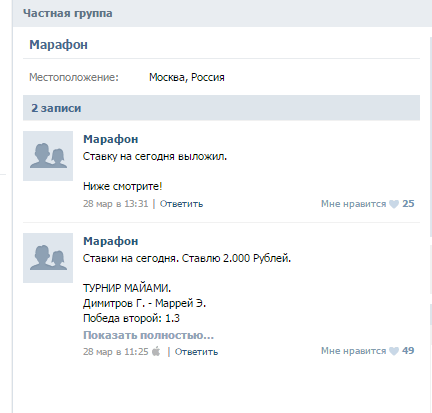
Task: Select text Победа второй: 1.3
Action: pyautogui.click(x=131, y=318)
